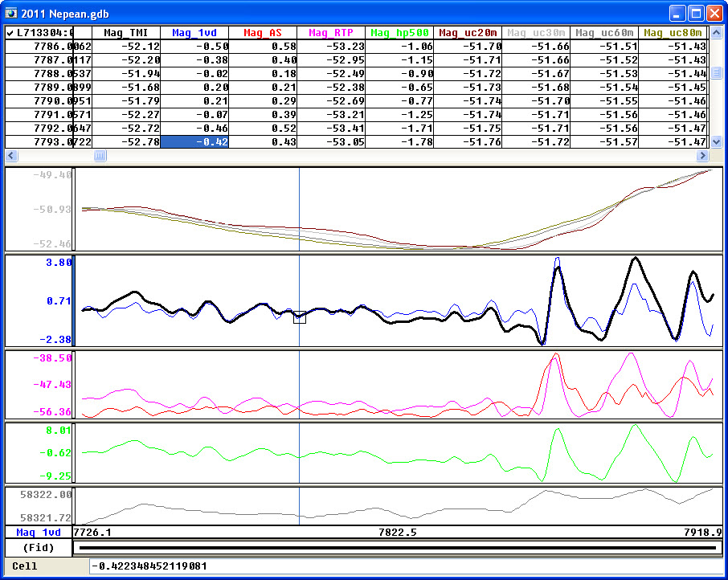Click the horizontal scrollbar left arrow
The image size is (728, 580).
pos(11,156)
